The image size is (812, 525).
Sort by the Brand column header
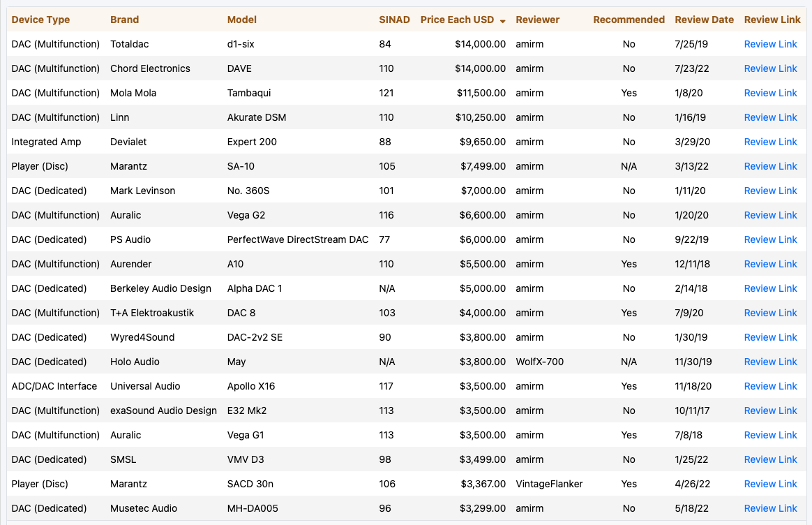124,20
